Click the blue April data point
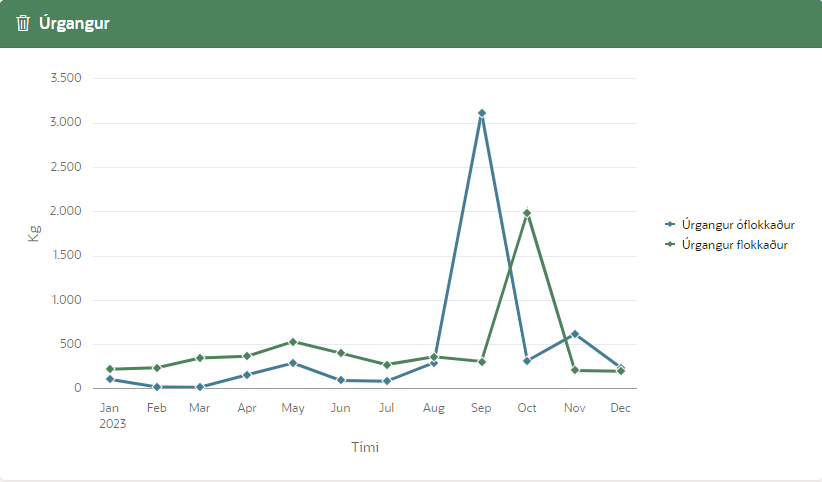Image resolution: width=822 pixels, height=482 pixels. click(x=246, y=375)
